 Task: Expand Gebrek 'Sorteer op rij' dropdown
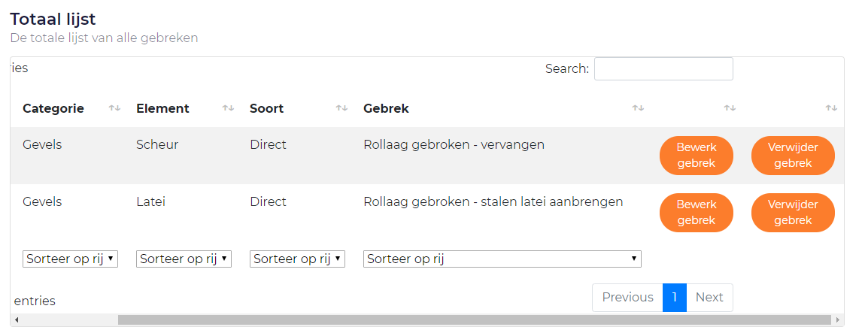(502, 259)
